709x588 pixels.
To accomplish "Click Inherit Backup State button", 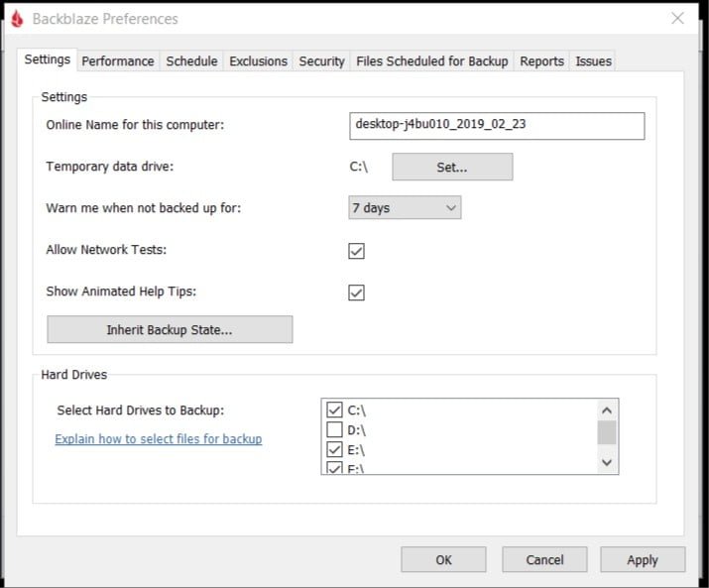I will click(170, 330).
